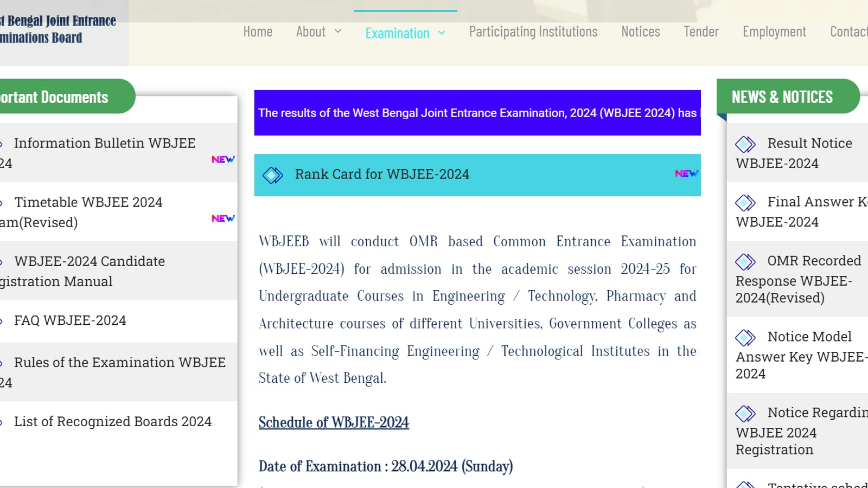Open the Employment page
This screenshot has height=488, width=868.
tap(774, 32)
